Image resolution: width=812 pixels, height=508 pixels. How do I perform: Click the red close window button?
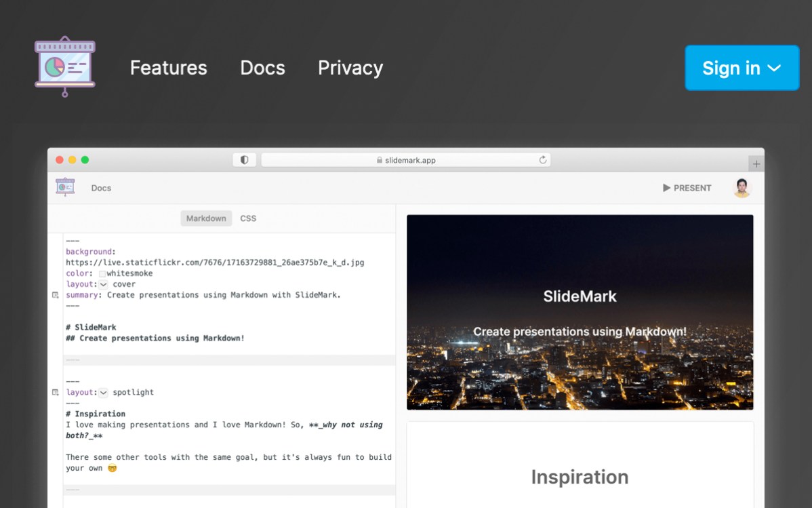point(60,159)
